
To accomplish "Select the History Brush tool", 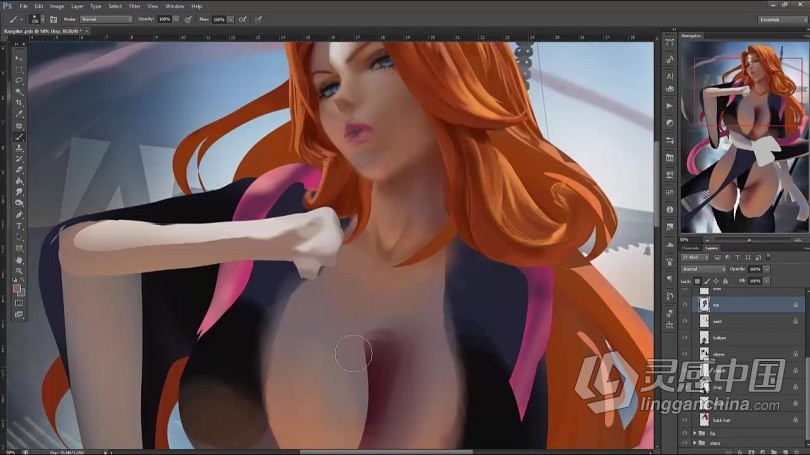I will point(19,159).
